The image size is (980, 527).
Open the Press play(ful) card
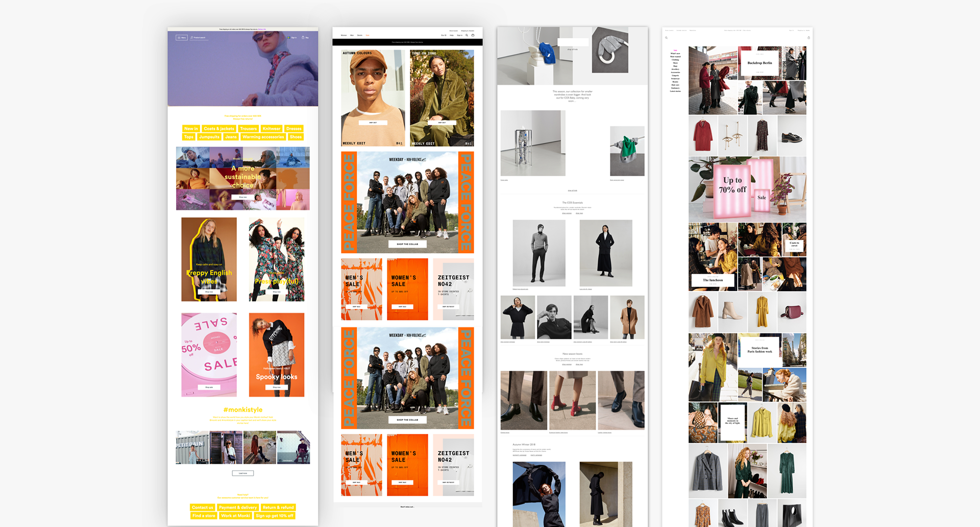[277, 259]
